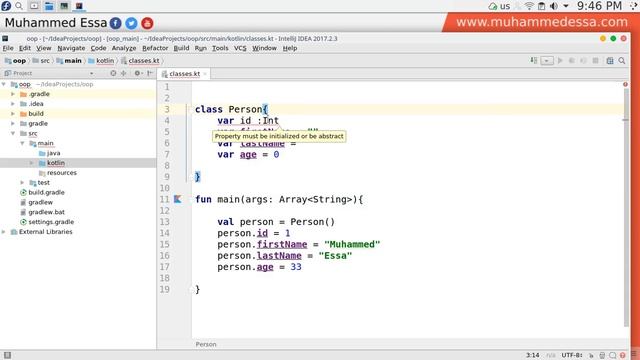Collapse the main folder
The width and height of the screenshot is (640, 360).
(22, 143)
